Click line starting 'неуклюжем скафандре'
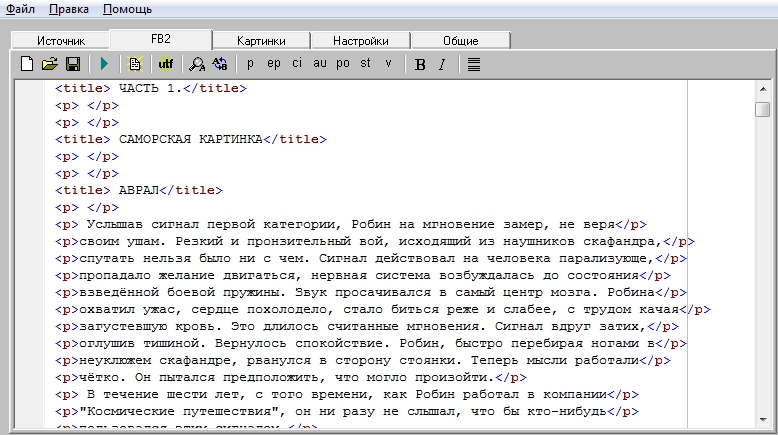 pos(363,361)
